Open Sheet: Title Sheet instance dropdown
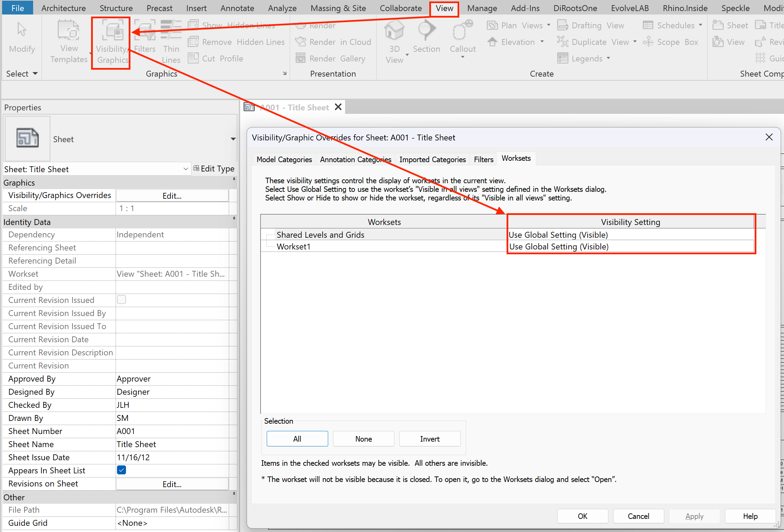Screen dimensions: 784x532 (186, 169)
